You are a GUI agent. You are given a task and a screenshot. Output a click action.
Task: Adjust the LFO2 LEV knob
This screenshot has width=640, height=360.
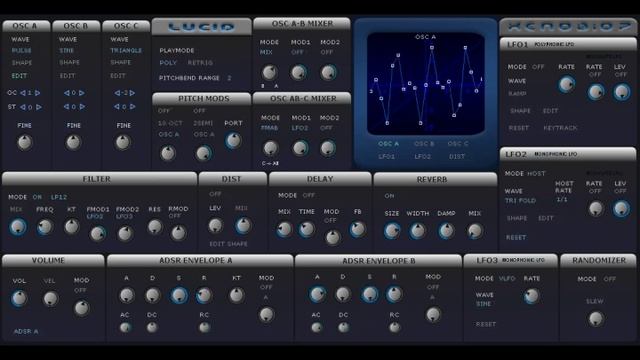pyautogui.click(x=621, y=209)
